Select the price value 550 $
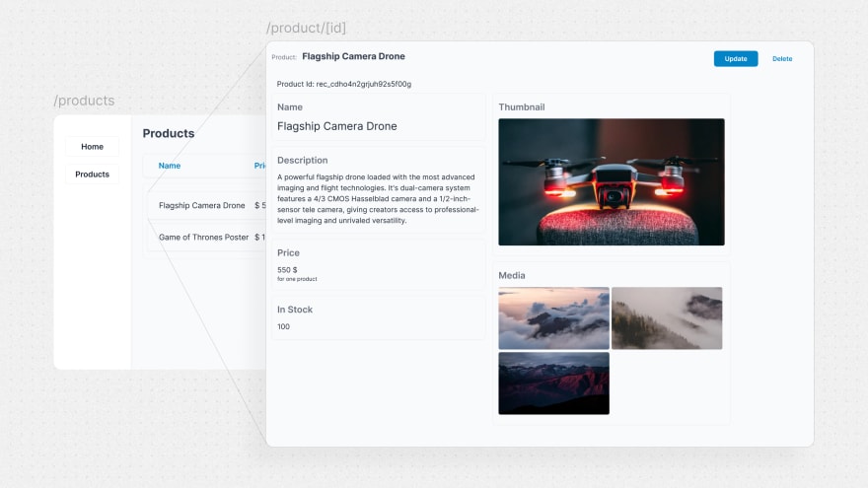Screen dimensions: 868x488 point(287,270)
